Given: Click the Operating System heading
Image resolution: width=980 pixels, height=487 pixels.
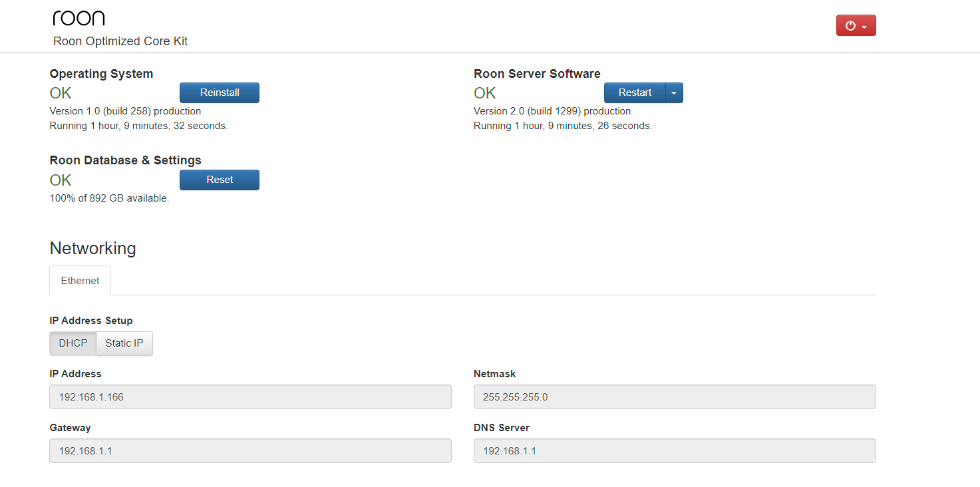Looking at the screenshot, I should [101, 74].
